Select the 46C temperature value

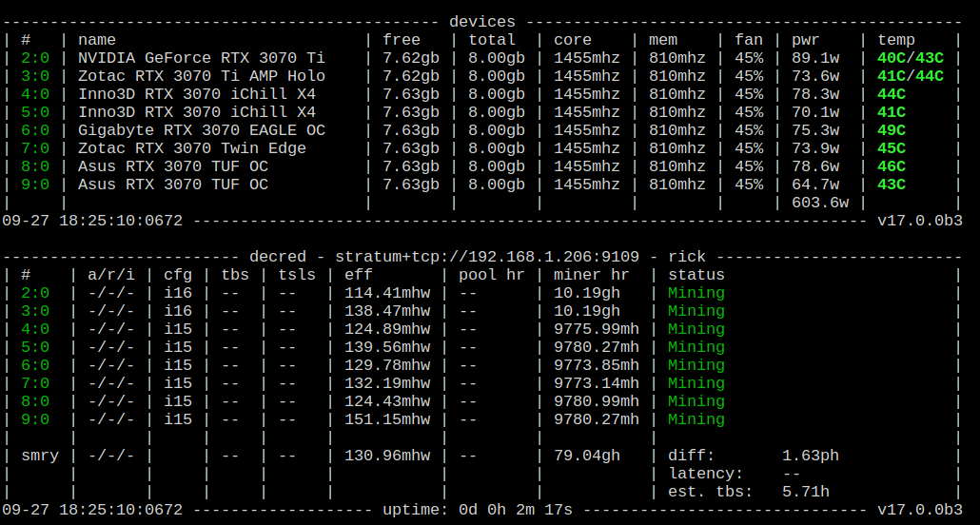click(x=892, y=166)
